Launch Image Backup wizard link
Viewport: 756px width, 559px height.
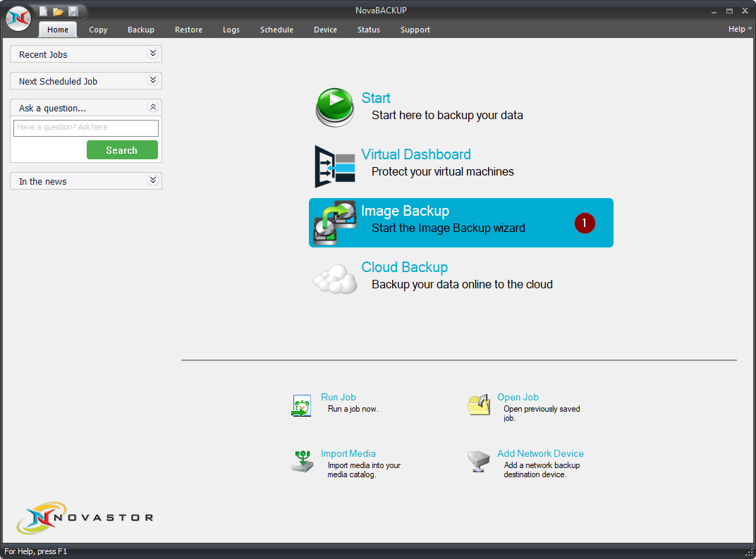(405, 211)
